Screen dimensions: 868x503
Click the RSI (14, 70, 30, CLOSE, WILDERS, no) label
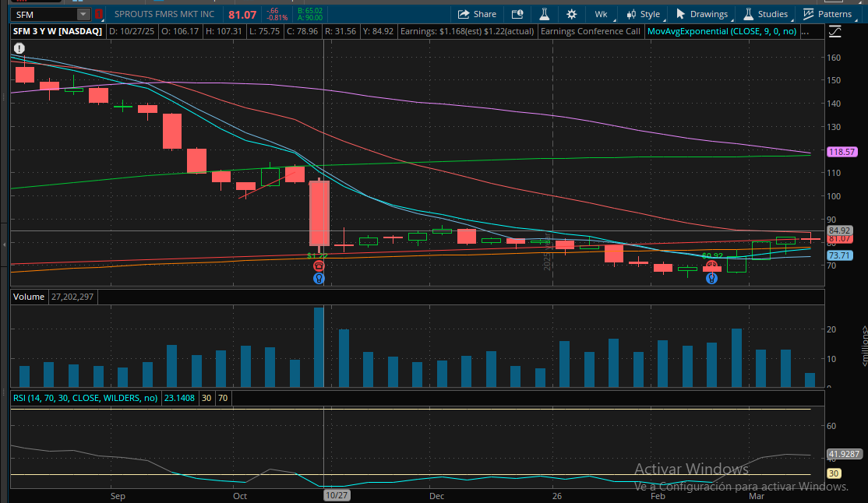(85, 398)
